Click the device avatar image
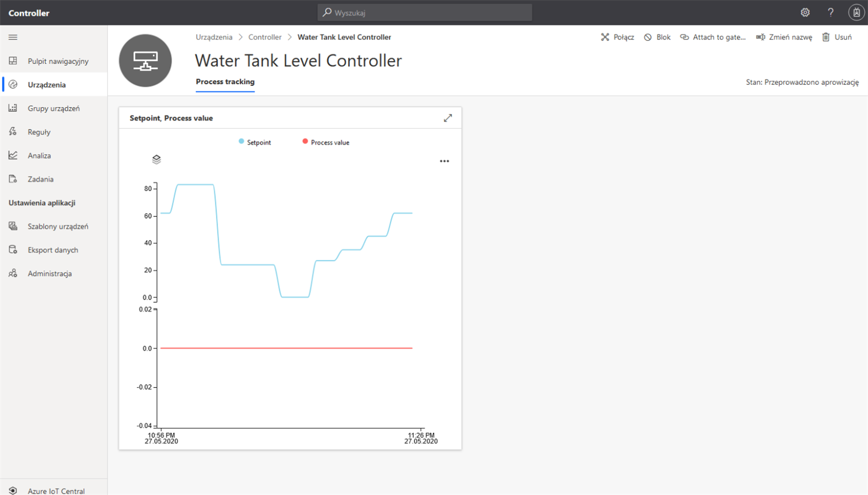This screenshot has height=495, width=868. tap(145, 61)
